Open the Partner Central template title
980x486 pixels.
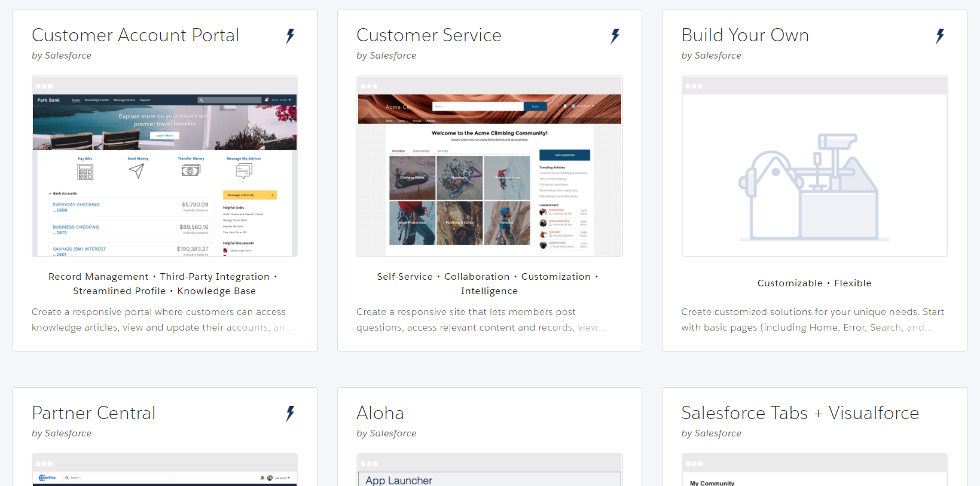[x=94, y=413]
